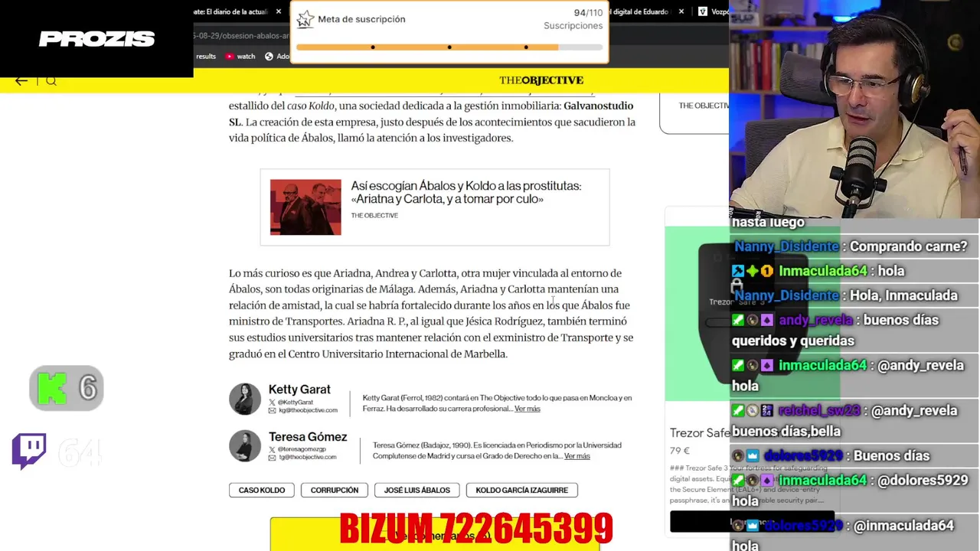Click email icon for tg@theobjective.com
Viewport: 980px width, 551px height.
tap(272, 458)
